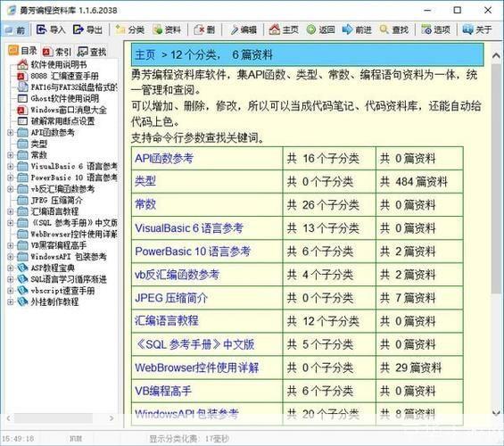Expand SQL语言学习循序渐进 tree node
This screenshot has width=504, height=446.
pos(11,279)
